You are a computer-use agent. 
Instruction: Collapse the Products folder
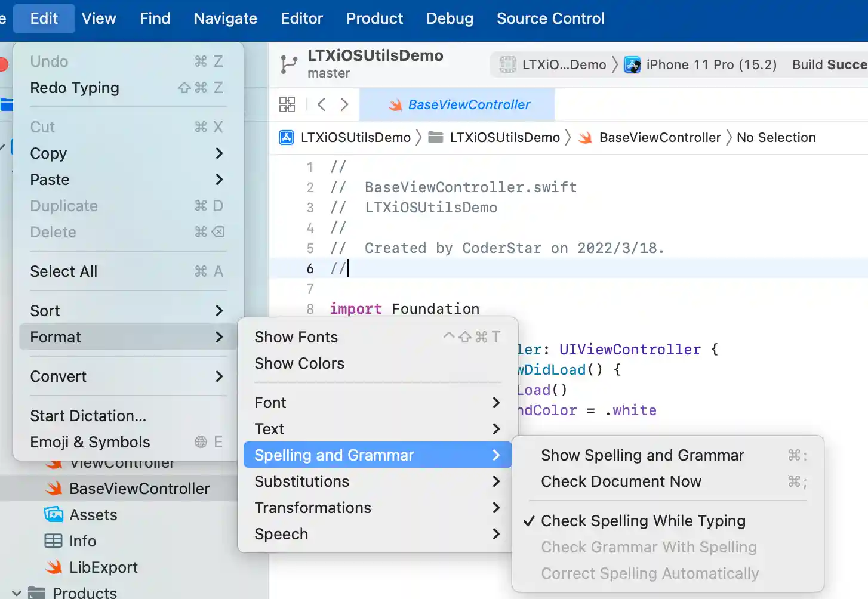point(17,593)
